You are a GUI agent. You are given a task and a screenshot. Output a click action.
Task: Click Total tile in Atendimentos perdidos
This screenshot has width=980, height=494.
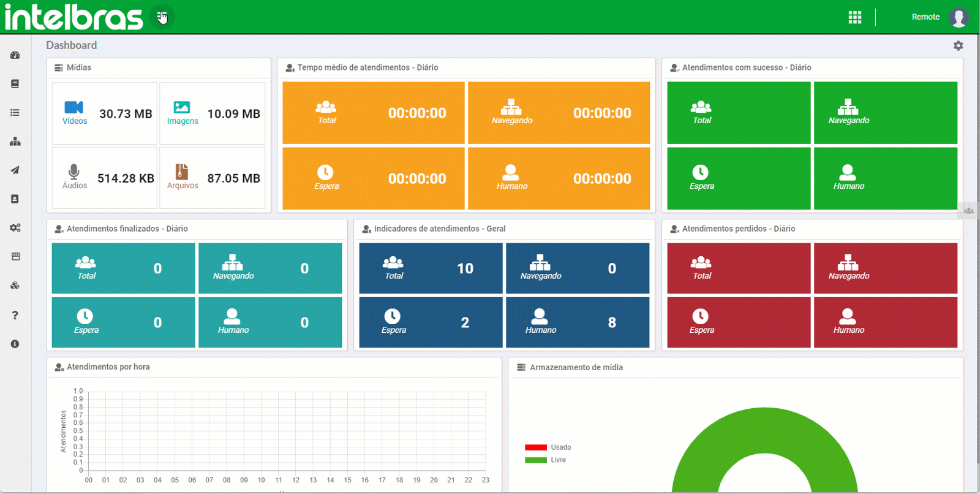pos(739,268)
